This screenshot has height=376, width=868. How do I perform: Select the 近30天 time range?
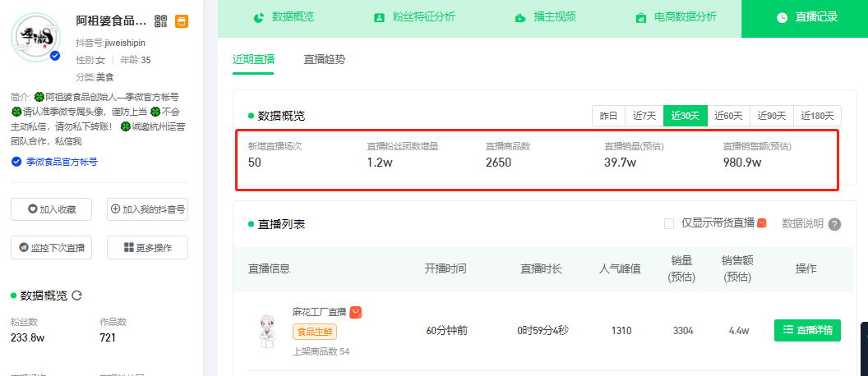(x=686, y=116)
